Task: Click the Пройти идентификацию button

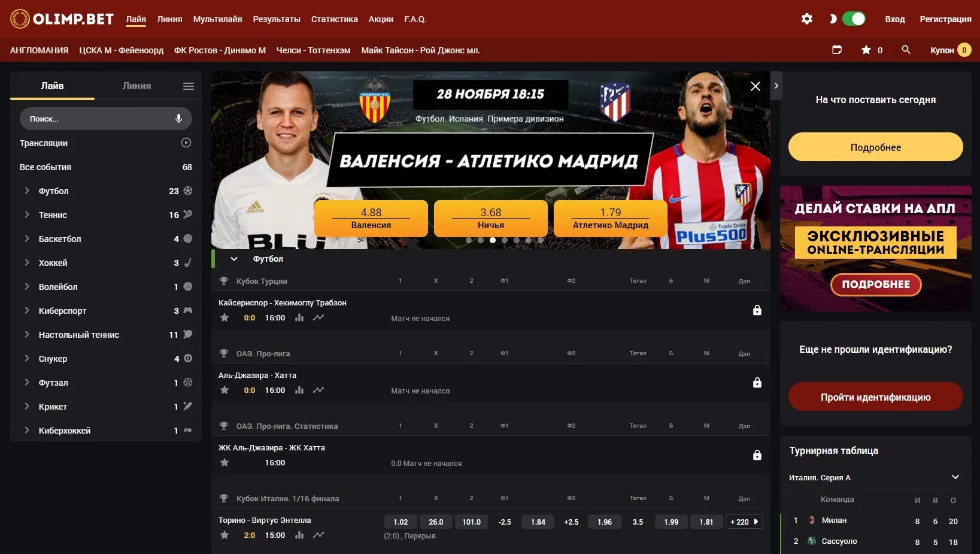Action: click(x=875, y=397)
